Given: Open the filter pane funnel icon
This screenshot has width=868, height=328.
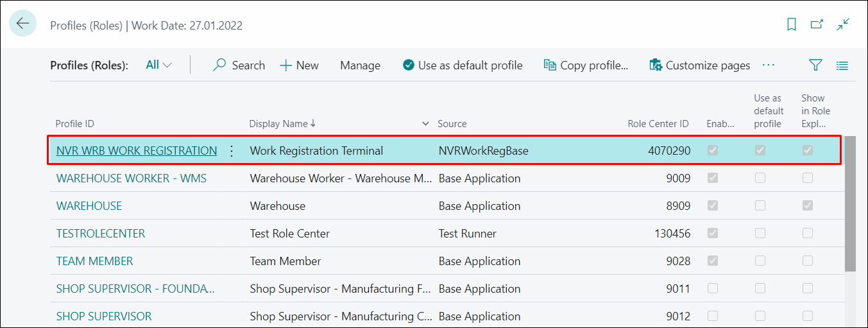Looking at the screenshot, I should 815,65.
